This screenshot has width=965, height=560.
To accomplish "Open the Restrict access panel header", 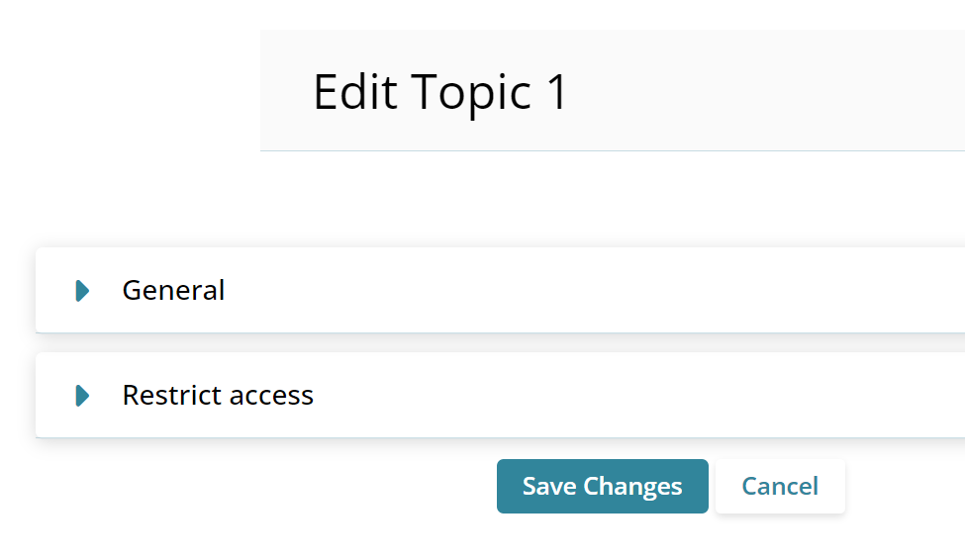I will (217, 396).
